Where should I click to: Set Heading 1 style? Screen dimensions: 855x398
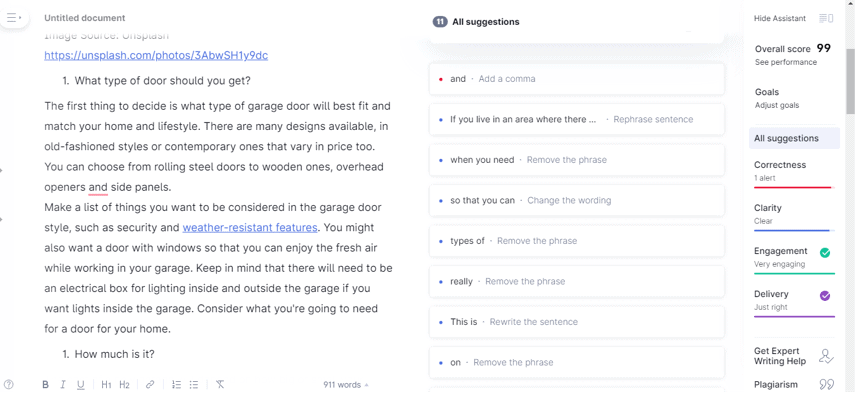(106, 384)
